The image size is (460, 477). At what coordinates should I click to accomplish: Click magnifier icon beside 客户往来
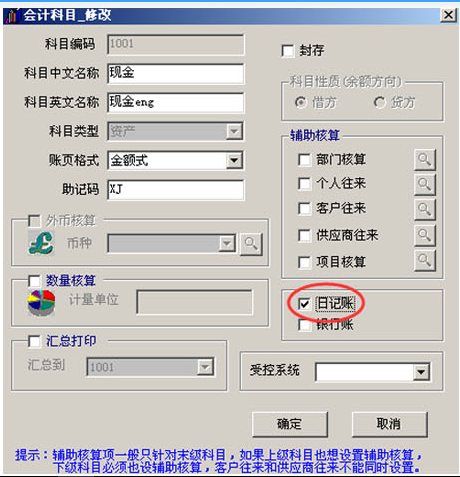[x=425, y=209]
